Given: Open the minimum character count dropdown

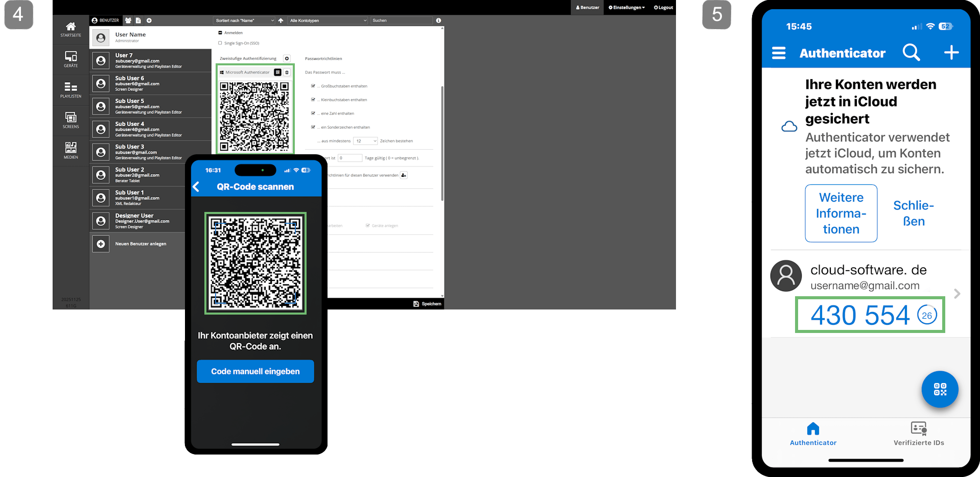Looking at the screenshot, I should [x=366, y=141].
